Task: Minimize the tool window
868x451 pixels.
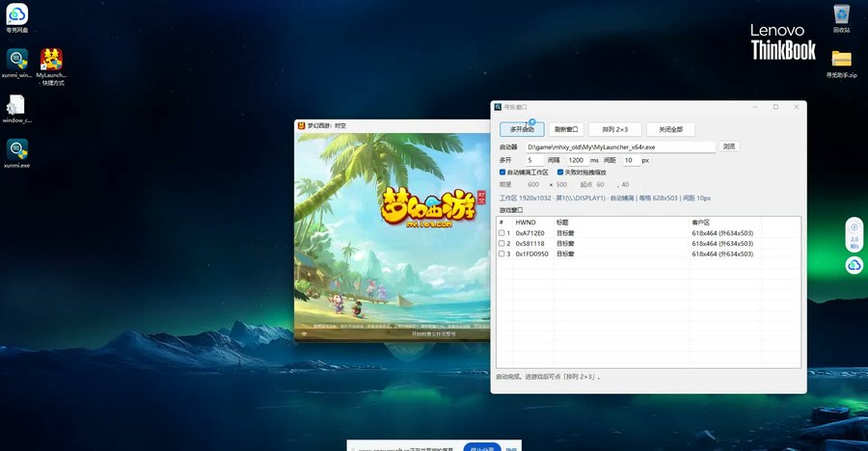Action: 755,107
